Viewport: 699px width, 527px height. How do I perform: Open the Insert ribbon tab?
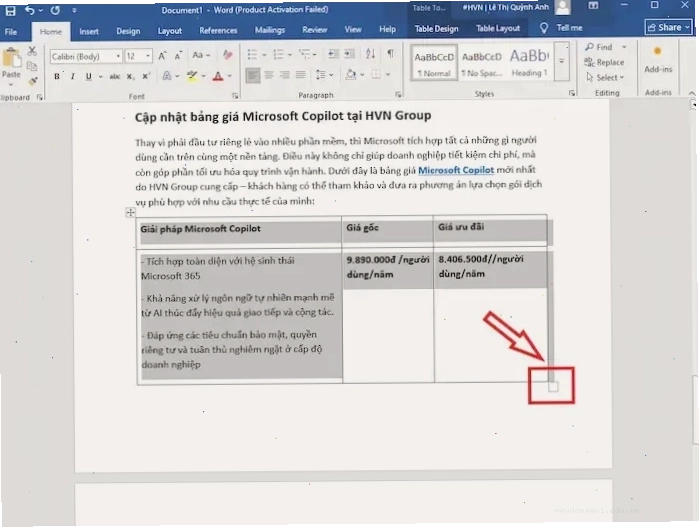point(89,31)
